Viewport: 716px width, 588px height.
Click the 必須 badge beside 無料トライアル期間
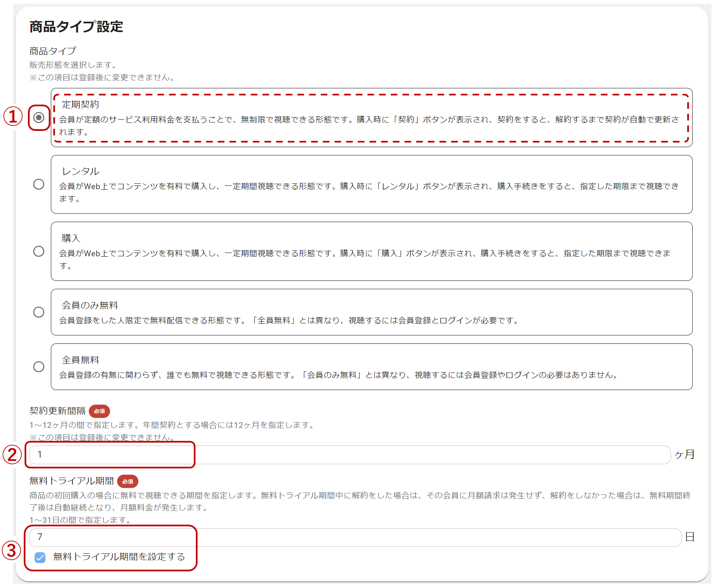128,481
